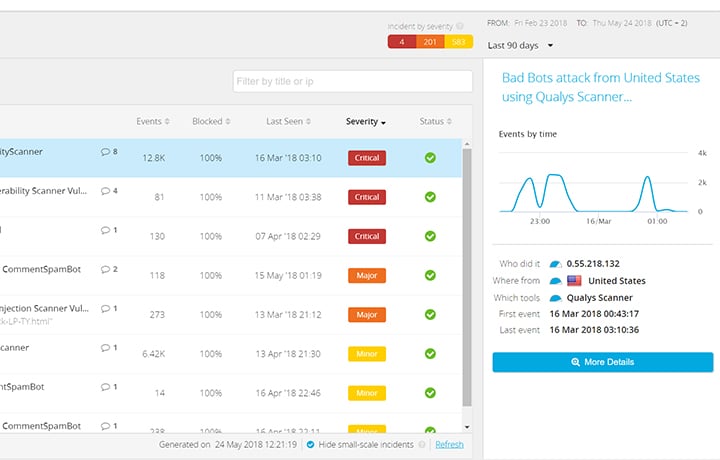Click blue icon beside Which tools Qualys Scanner
720x460 pixels.
[556, 298]
